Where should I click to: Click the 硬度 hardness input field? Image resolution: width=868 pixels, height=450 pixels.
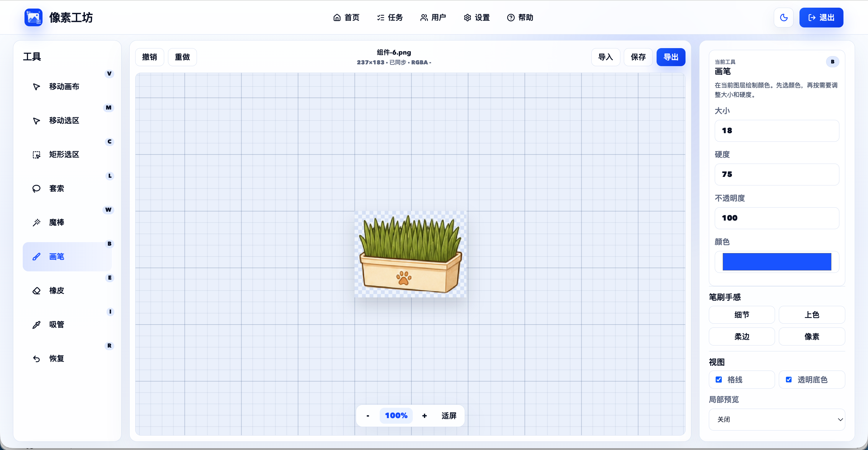pyautogui.click(x=777, y=174)
